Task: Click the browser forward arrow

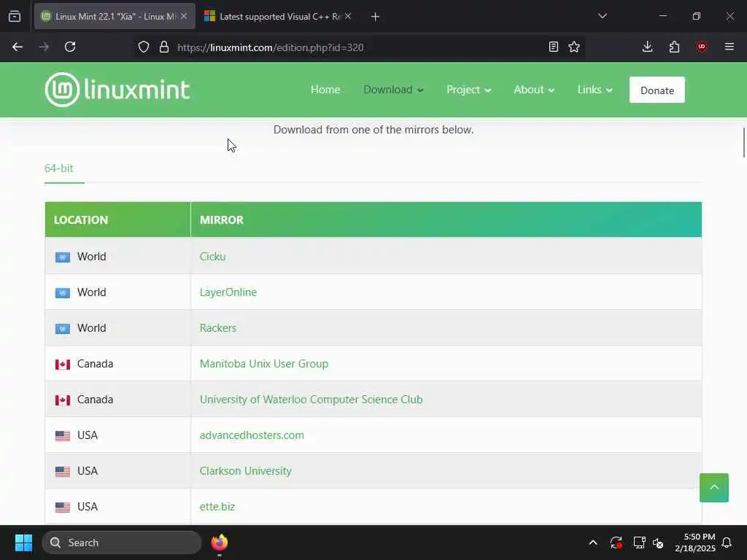Action: [x=44, y=47]
